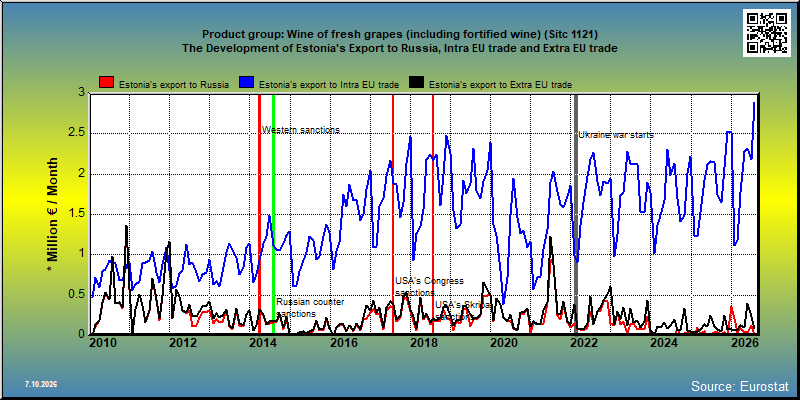Click the x-axis label 2026

(743, 342)
